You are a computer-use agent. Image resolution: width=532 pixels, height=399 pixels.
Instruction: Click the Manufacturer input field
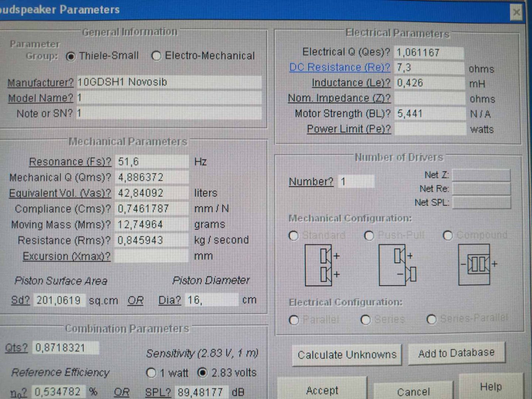[169, 82]
